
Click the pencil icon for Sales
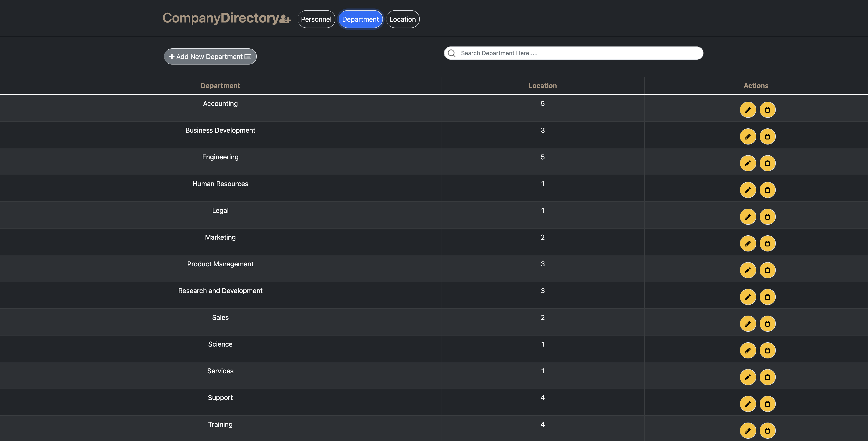(748, 324)
